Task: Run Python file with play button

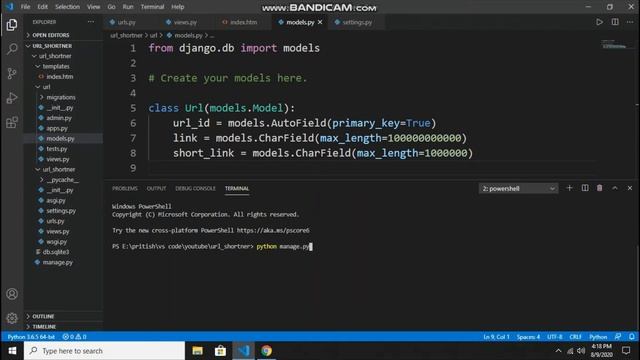Action: [x=599, y=22]
